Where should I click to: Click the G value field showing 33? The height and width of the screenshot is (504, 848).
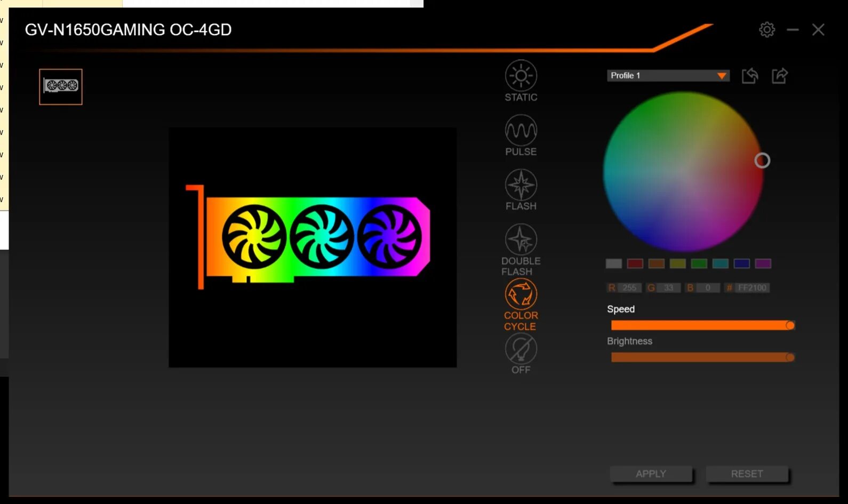668,288
